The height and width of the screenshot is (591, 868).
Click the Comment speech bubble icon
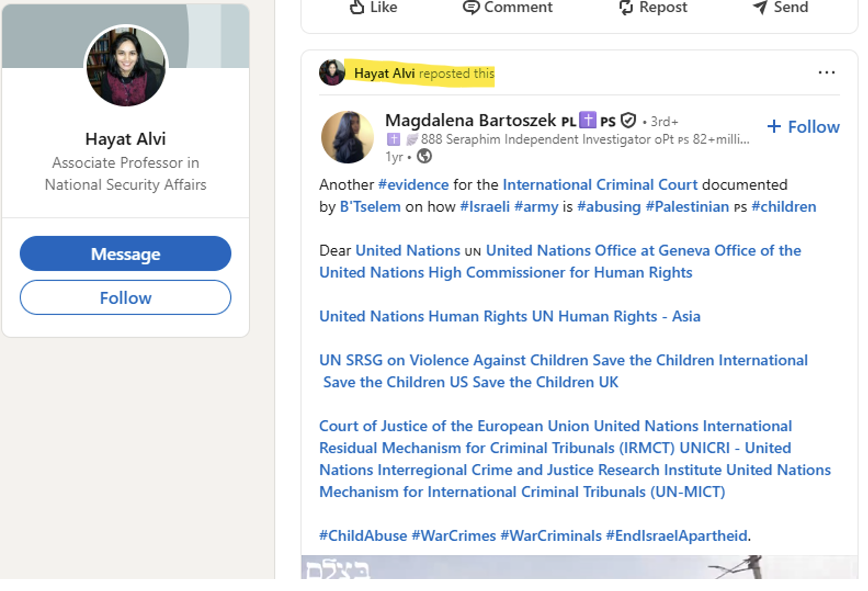tap(471, 7)
